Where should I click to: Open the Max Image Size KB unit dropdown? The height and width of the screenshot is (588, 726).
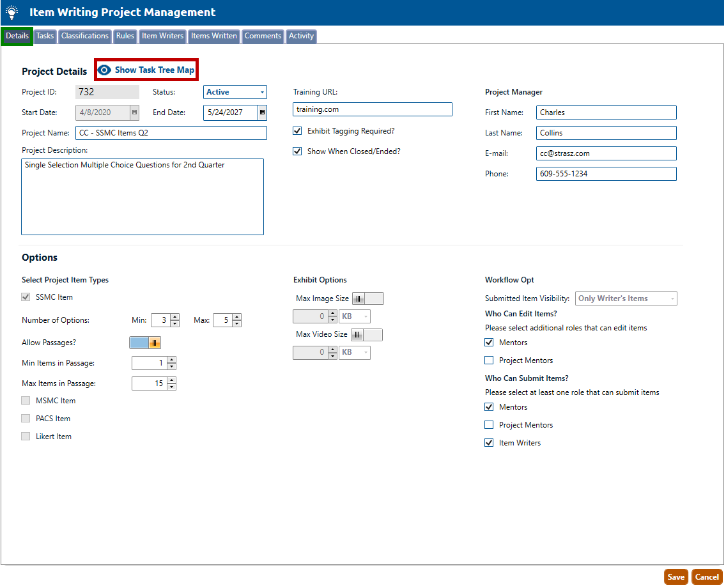click(355, 316)
